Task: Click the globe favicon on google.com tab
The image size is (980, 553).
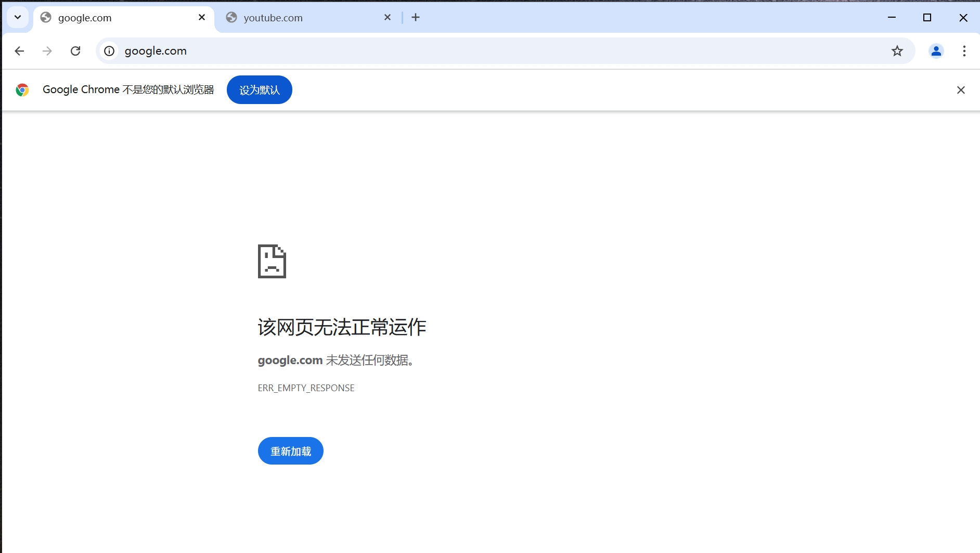Action: pyautogui.click(x=46, y=17)
